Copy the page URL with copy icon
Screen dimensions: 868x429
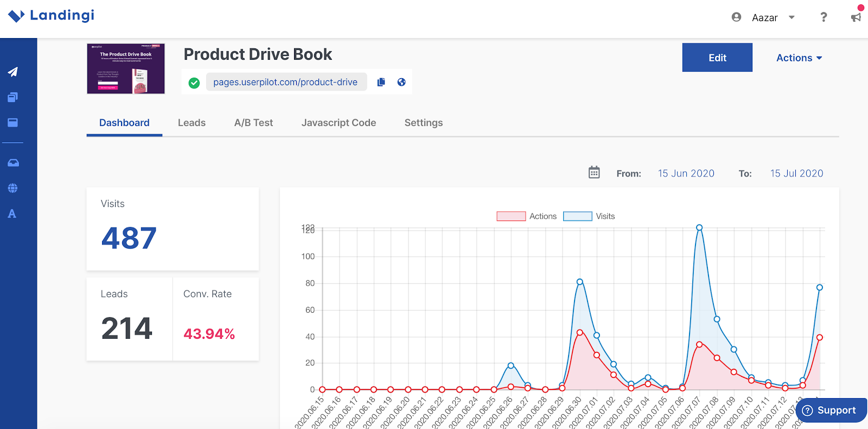click(x=381, y=82)
